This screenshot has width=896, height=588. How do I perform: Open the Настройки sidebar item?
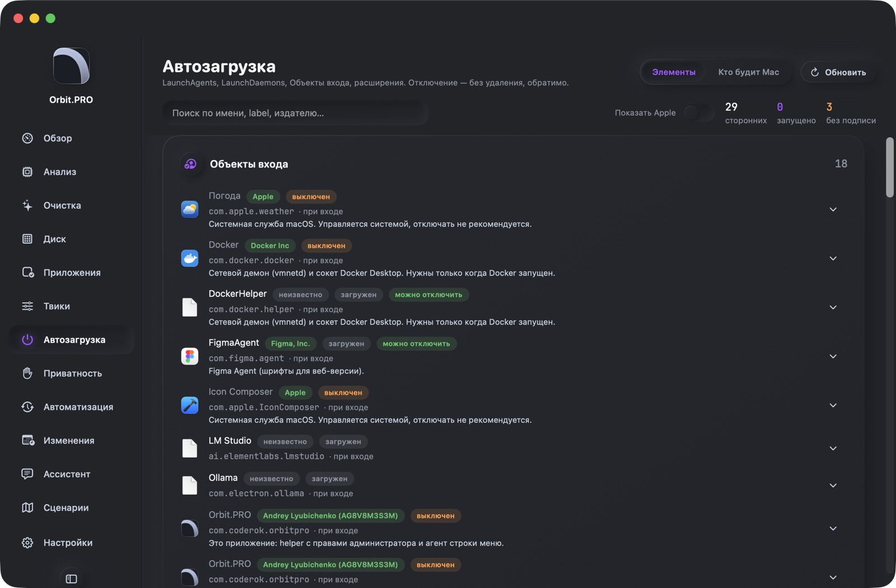(71, 543)
